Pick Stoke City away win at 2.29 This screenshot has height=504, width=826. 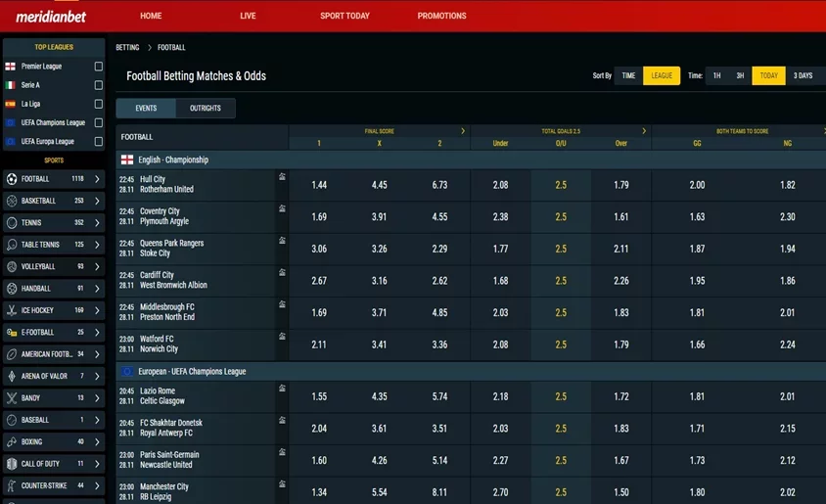439,249
